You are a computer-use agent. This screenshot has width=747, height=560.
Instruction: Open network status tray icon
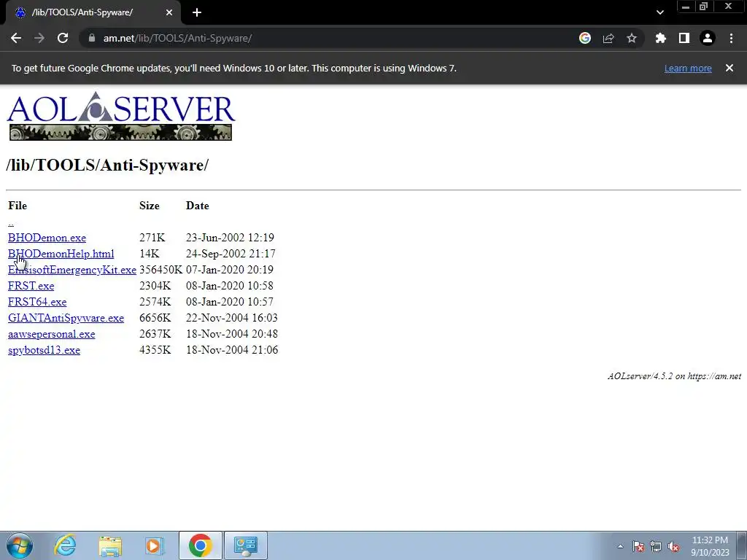[x=656, y=546]
